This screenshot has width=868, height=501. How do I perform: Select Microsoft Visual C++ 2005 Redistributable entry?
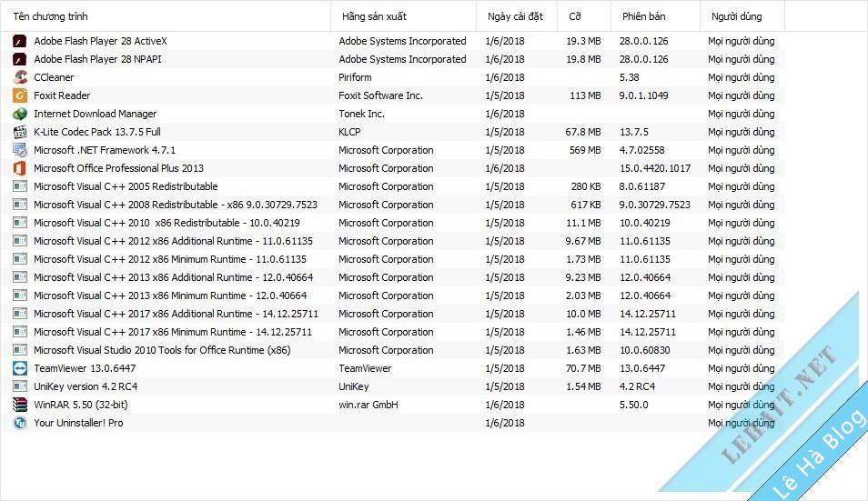coord(392,186)
